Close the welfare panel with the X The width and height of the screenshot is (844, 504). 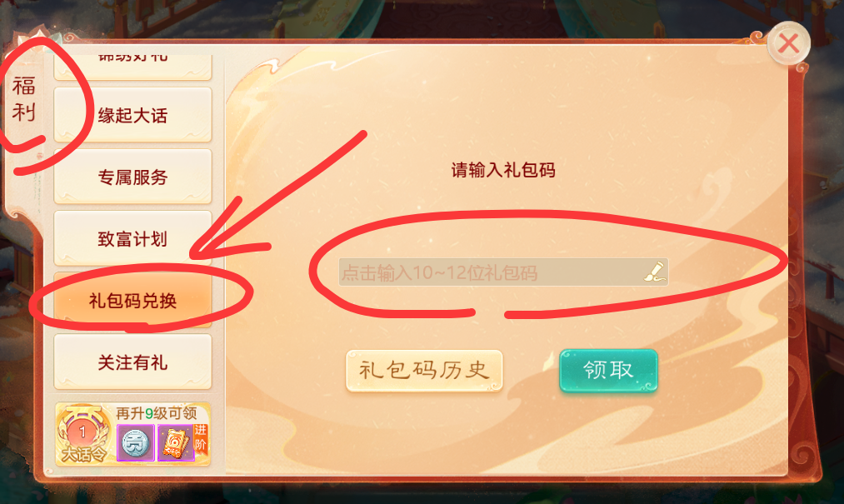[x=788, y=43]
